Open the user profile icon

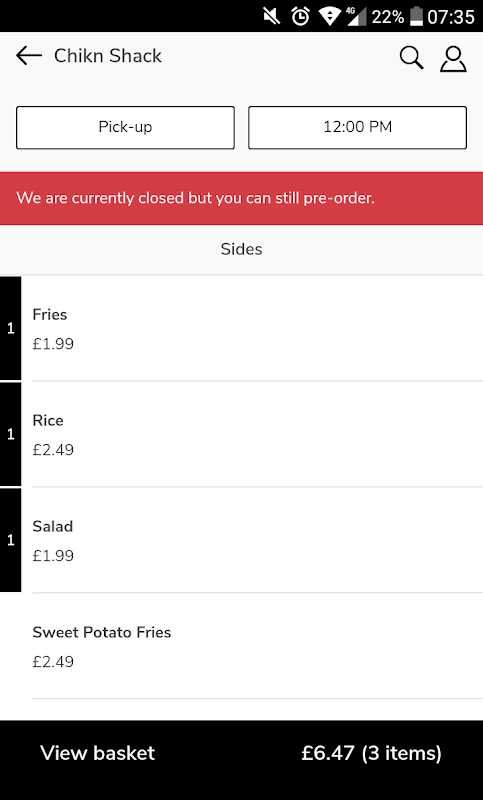point(453,59)
